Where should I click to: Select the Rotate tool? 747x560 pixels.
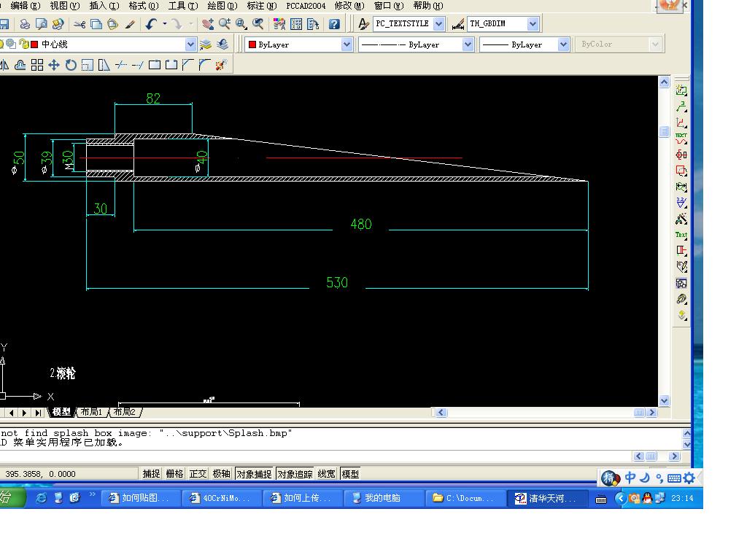[x=71, y=65]
